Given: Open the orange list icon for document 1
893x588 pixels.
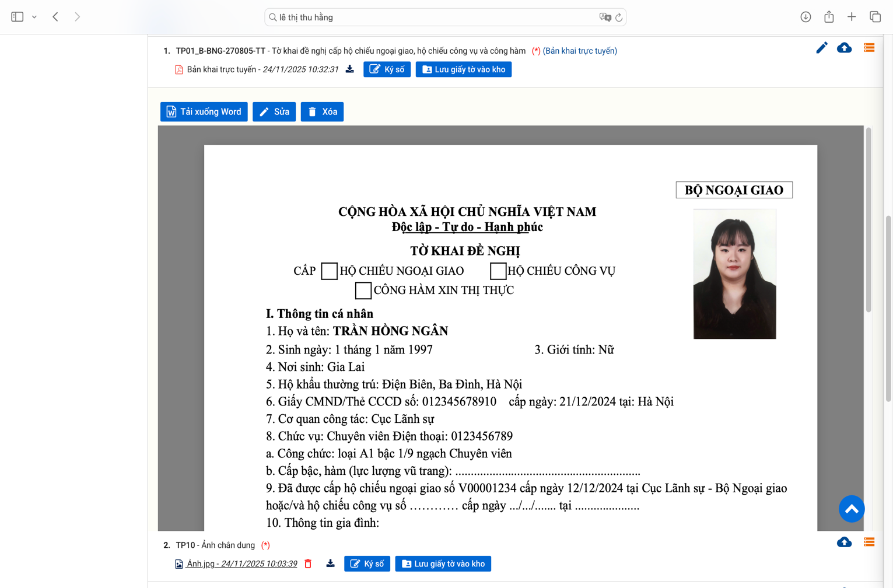Looking at the screenshot, I should (869, 48).
